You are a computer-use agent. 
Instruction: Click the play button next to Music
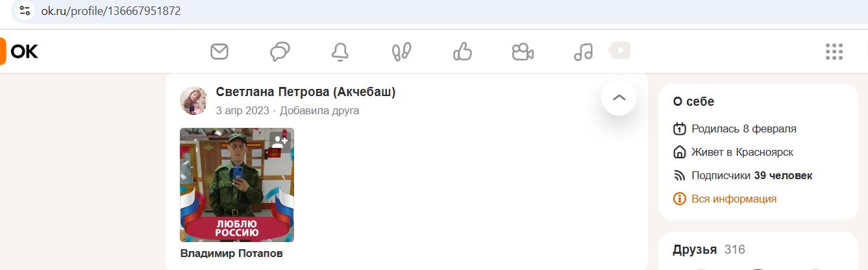point(620,50)
